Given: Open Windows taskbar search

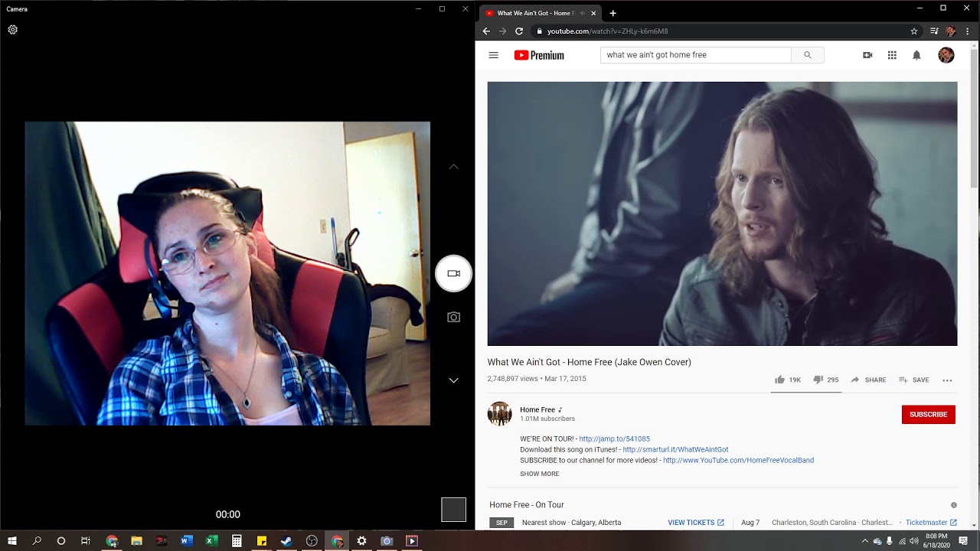Looking at the screenshot, I should [37, 541].
